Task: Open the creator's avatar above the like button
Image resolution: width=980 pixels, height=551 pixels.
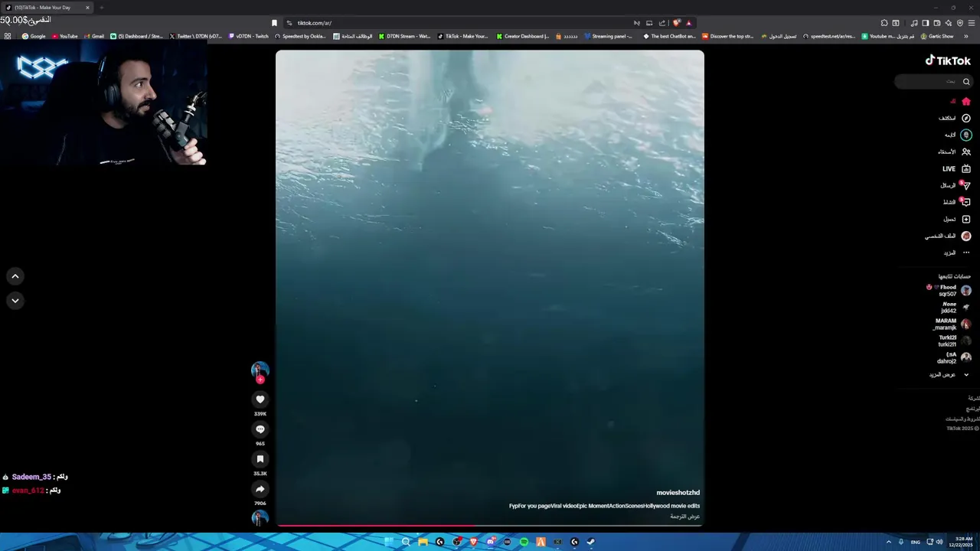Action: pyautogui.click(x=260, y=370)
